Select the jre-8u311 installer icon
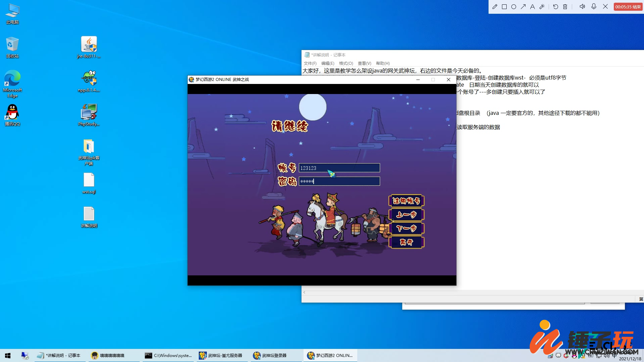The image size is (644, 362). [89, 47]
